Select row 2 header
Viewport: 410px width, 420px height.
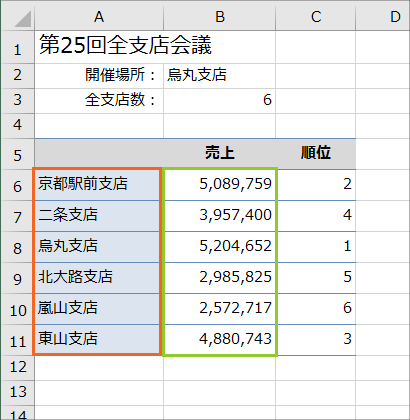[17, 76]
